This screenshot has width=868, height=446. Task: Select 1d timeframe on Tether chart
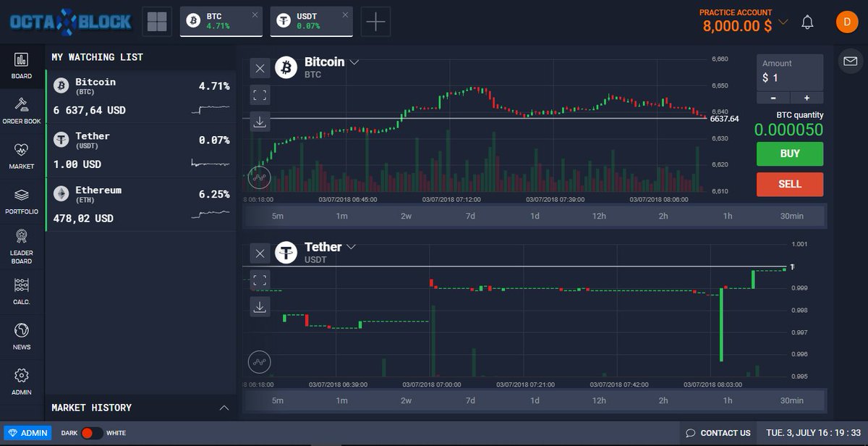click(535, 400)
